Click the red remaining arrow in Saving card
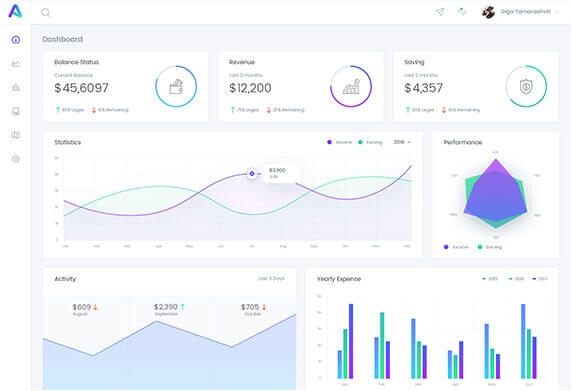 (444, 109)
